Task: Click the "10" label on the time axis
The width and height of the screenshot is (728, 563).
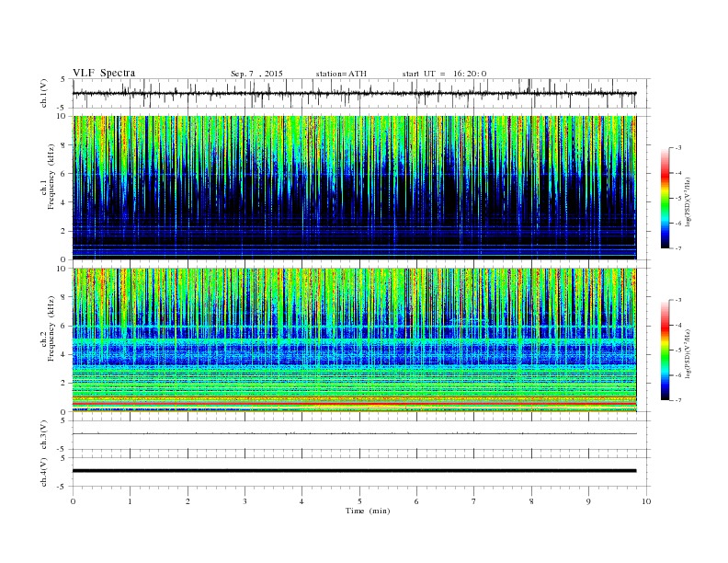Action: pyautogui.click(x=646, y=501)
